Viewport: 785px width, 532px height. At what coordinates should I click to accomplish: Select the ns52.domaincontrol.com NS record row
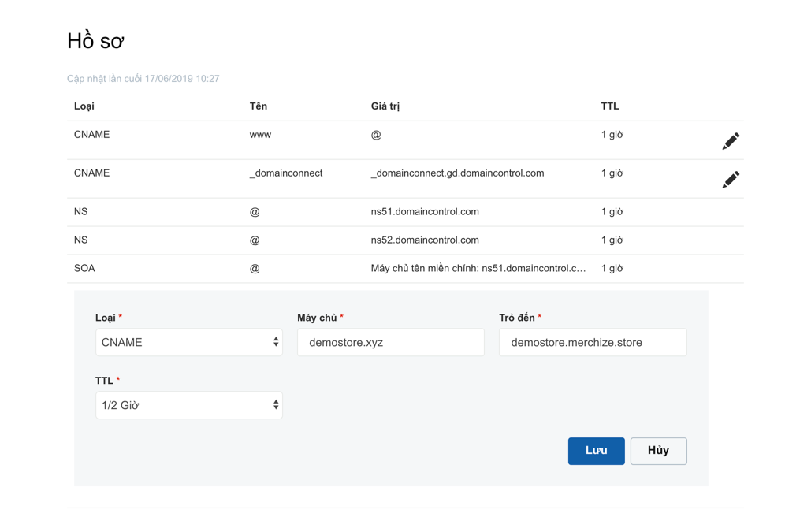(405, 240)
